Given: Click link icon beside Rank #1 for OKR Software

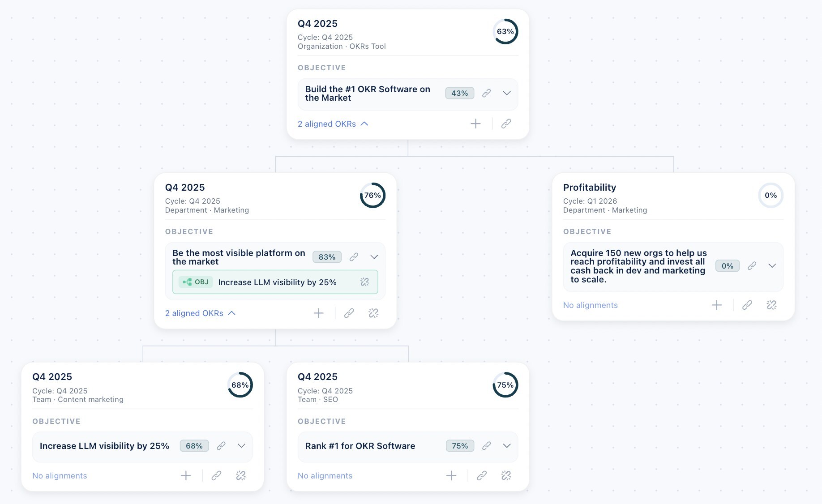Looking at the screenshot, I should [x=486, y=446].
